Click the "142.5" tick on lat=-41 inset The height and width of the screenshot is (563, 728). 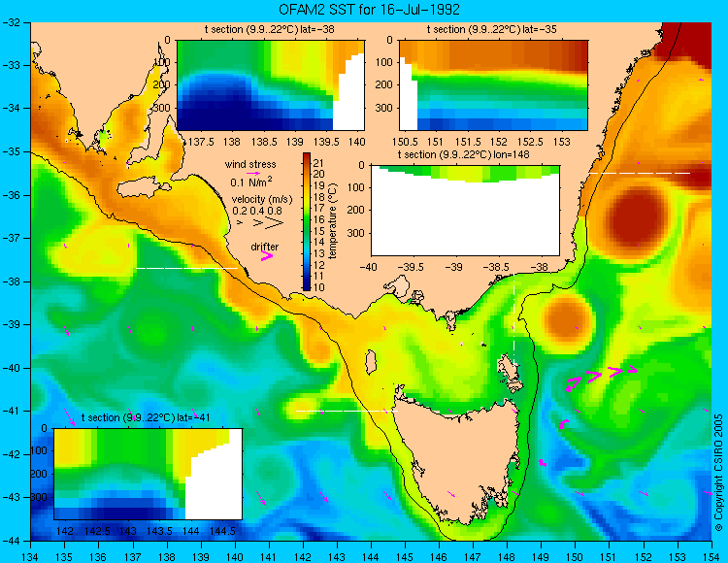tap(97, 531)
